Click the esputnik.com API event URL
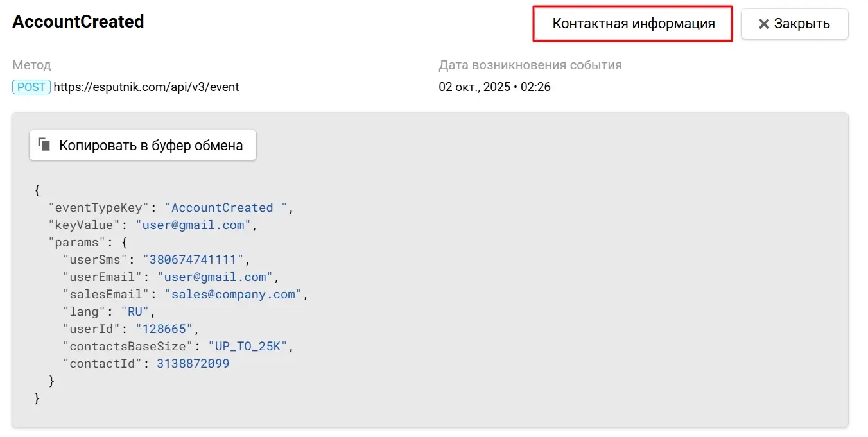 pos(146,87)
